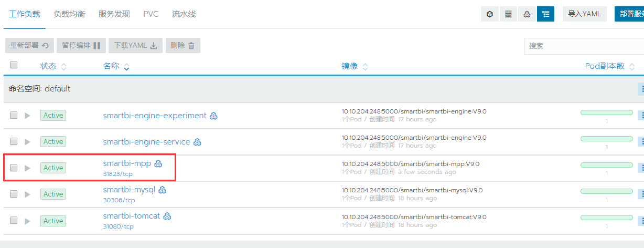Open the smartbi-engine-service row actions menu
Screen dimensions: 644x248
tap(640, 141)
